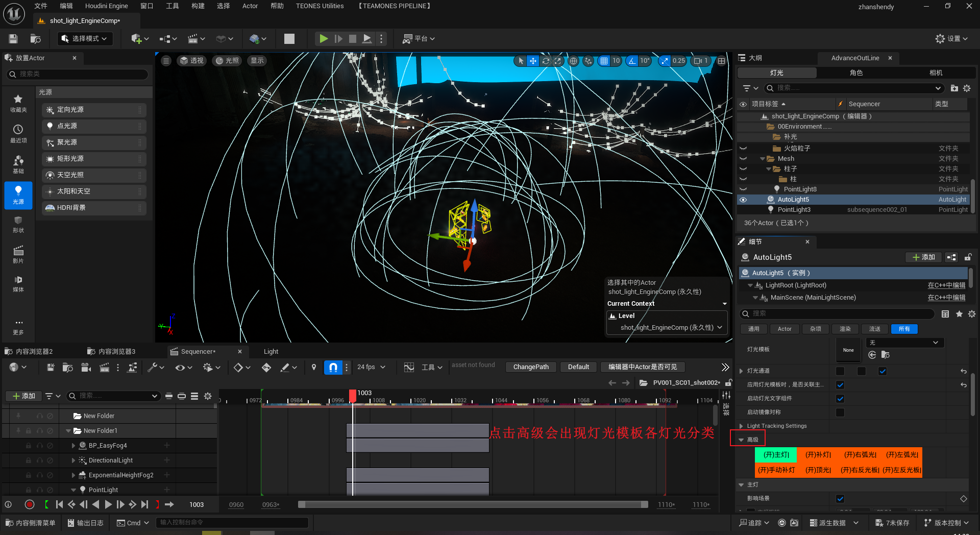Click the Save icon in main toolbar
Image resolution: width=980 pixels, height=535 pixels.
coord(13,39)
